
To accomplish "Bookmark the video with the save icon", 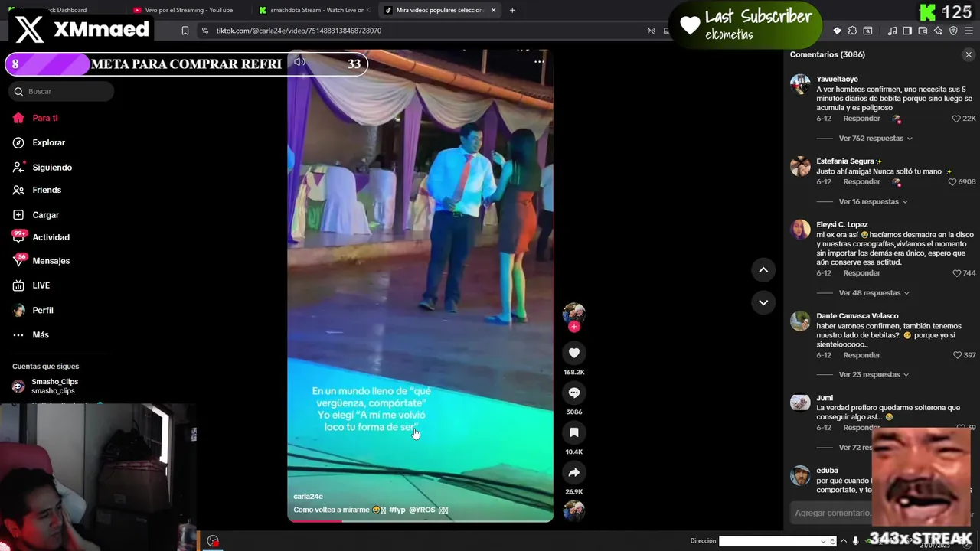I will click(x=574, y=432).
